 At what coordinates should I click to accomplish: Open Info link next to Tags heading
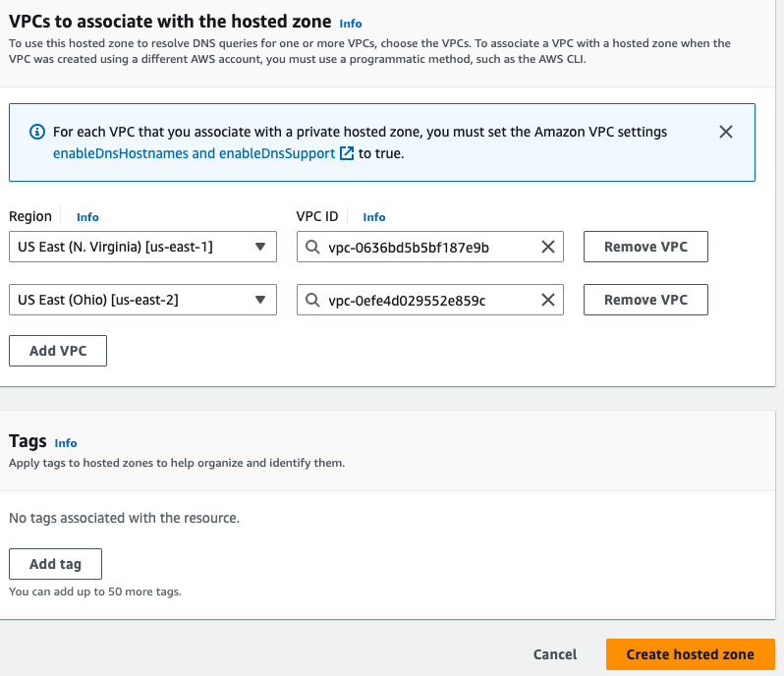(x=66, y=443)
